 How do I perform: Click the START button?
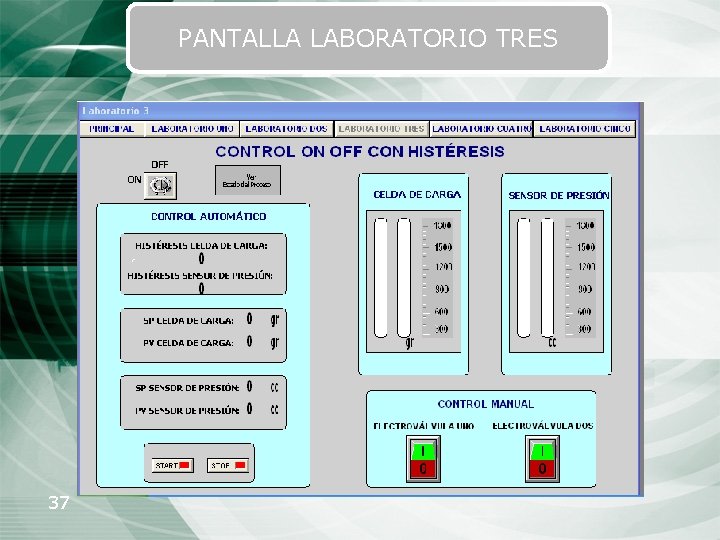[173, 465]
